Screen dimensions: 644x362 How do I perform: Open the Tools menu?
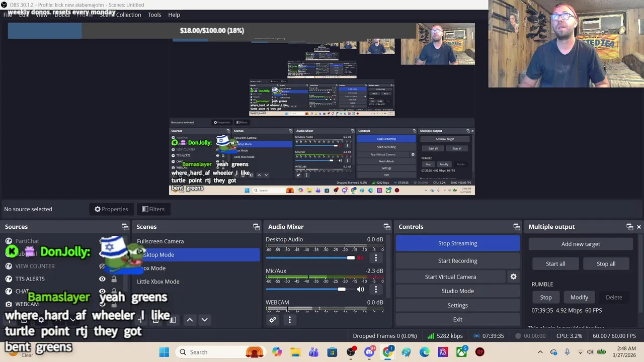pos(154,15)
